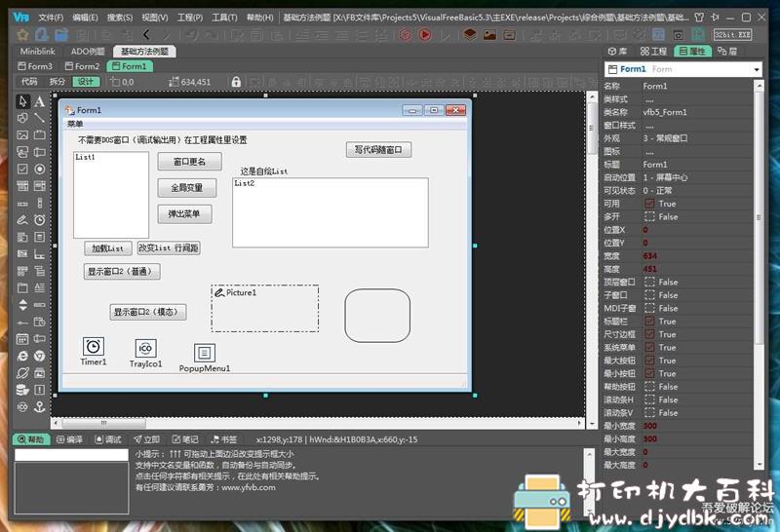Open the 文件(F) menu

coord(51,18)
